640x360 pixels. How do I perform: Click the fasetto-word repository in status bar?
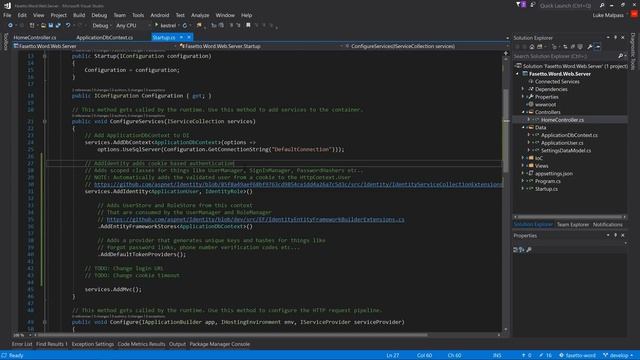tap(577, 356)
